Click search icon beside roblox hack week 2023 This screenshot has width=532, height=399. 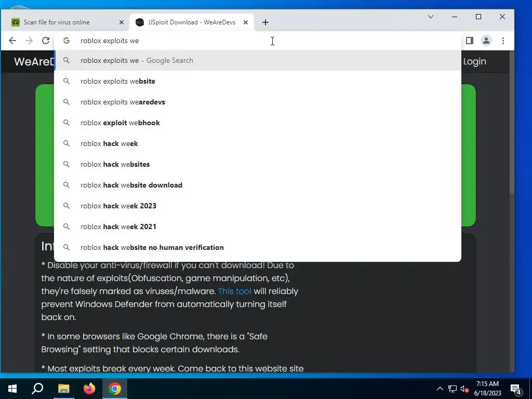point(66,206)
